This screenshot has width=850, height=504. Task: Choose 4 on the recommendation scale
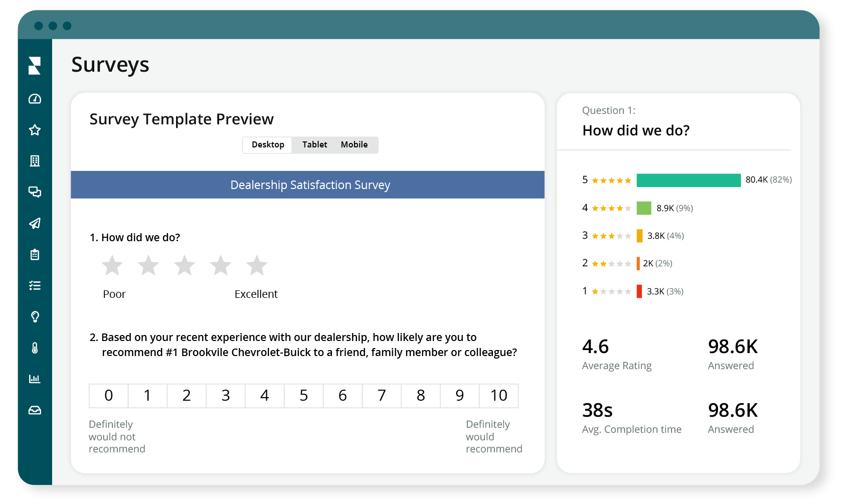[x=265, y=396]
